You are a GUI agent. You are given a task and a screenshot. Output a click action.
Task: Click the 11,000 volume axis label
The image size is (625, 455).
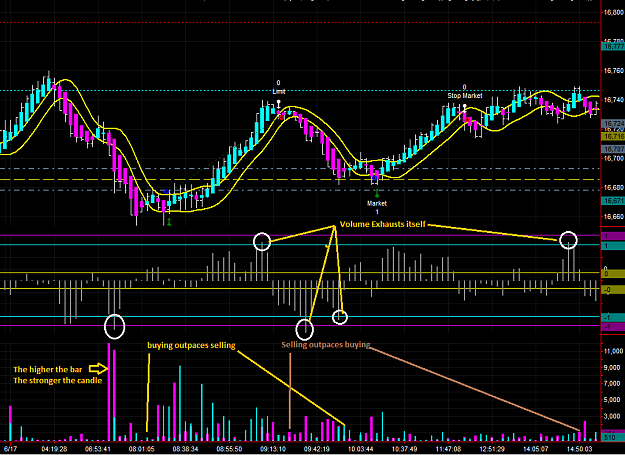pos(614,351)
